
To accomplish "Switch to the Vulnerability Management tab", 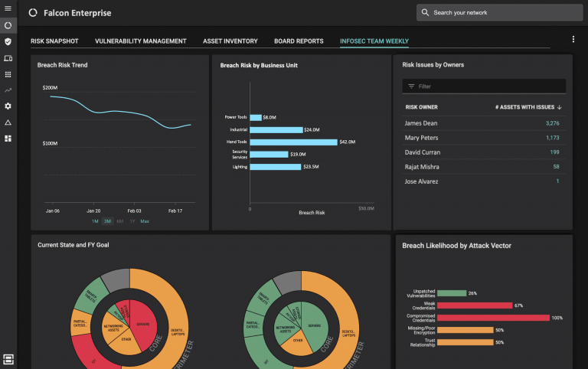I will (140, 41).
